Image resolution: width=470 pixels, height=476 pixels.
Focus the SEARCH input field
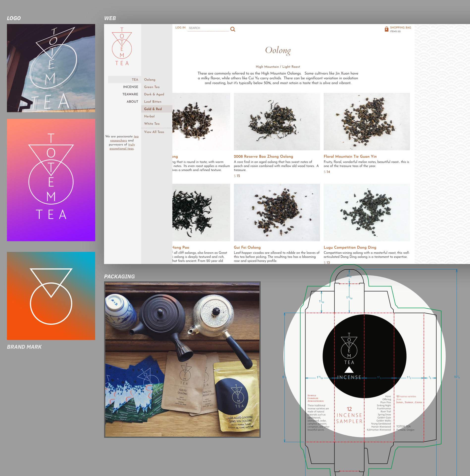click(208, 28)
